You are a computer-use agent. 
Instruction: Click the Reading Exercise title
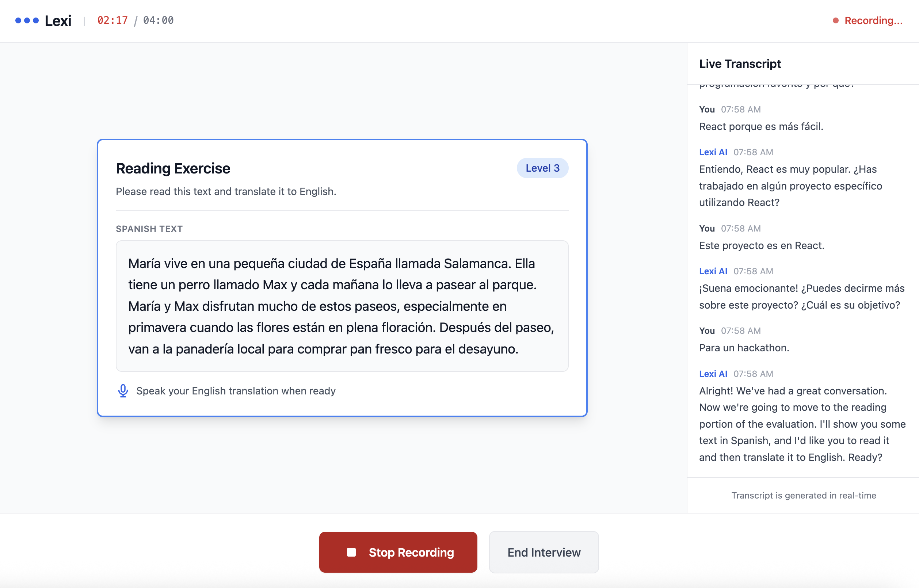click(x=173, y=168)
